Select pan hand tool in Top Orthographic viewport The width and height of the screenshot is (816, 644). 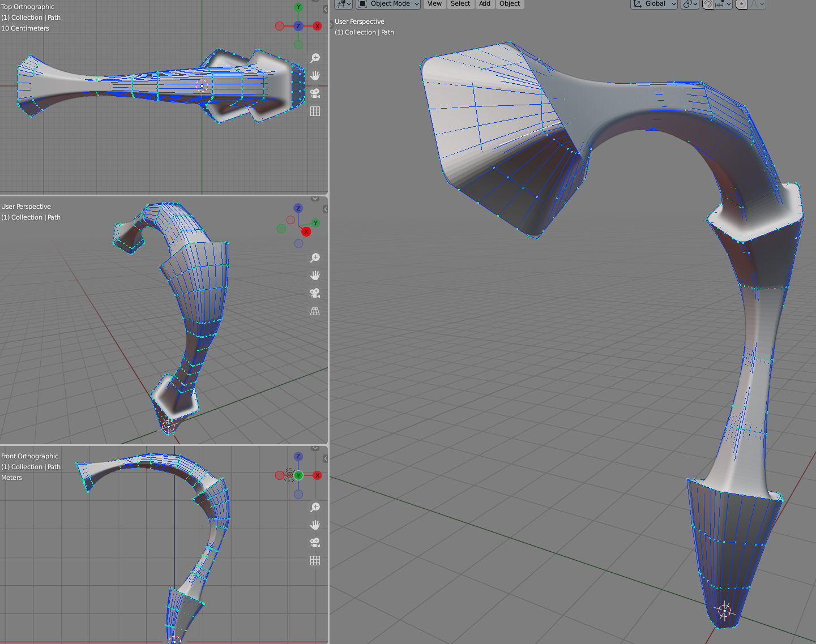[x=315, y=76]
